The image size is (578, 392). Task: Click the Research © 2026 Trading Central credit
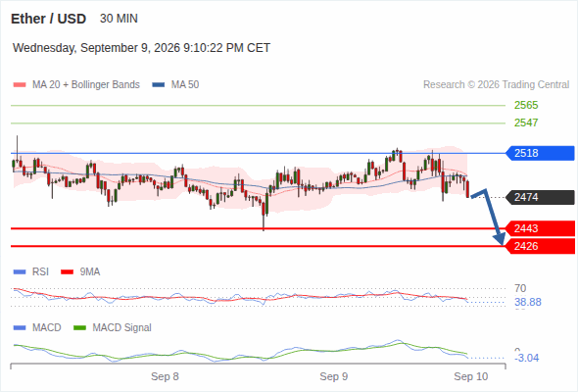pos(496,85)
